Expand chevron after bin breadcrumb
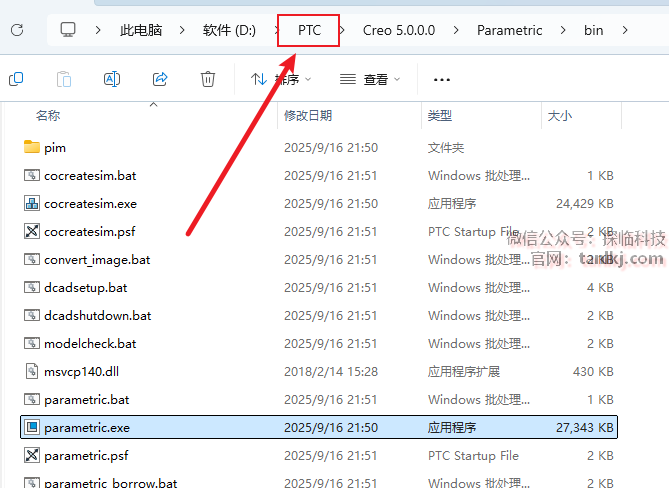669x488 pixels. click(x=625, y=30)
